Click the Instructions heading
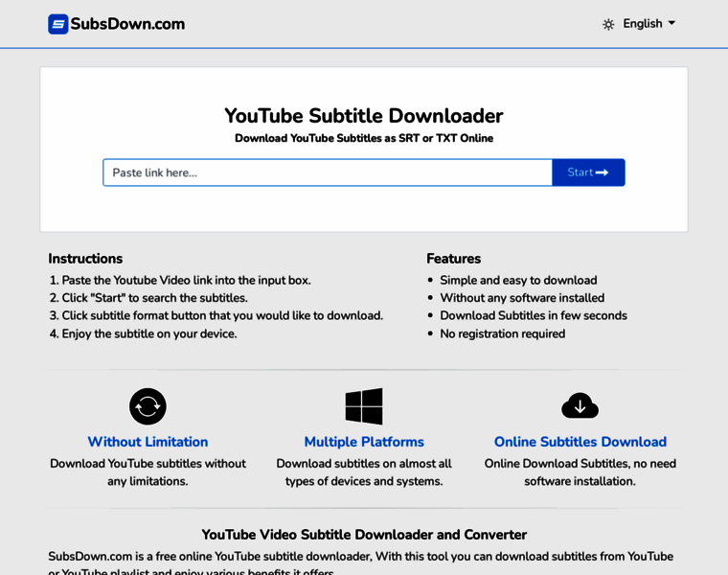 pos(85,259)
